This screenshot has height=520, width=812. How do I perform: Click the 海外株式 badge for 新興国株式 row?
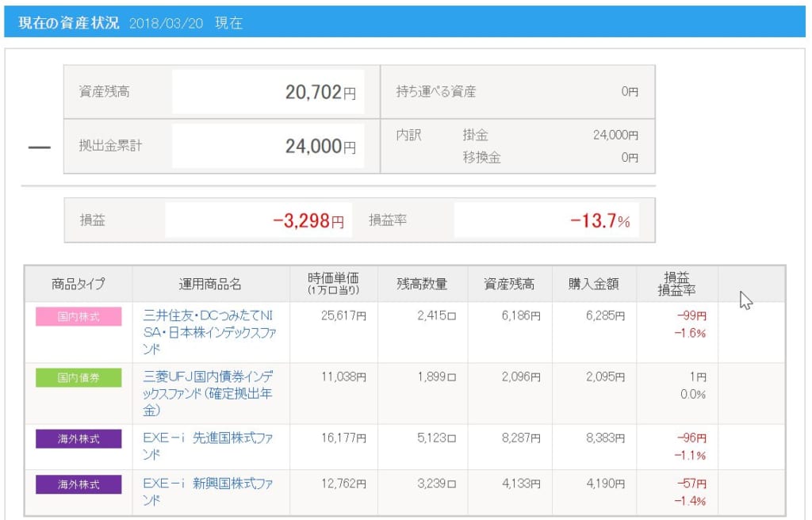[x=79, y=484]
